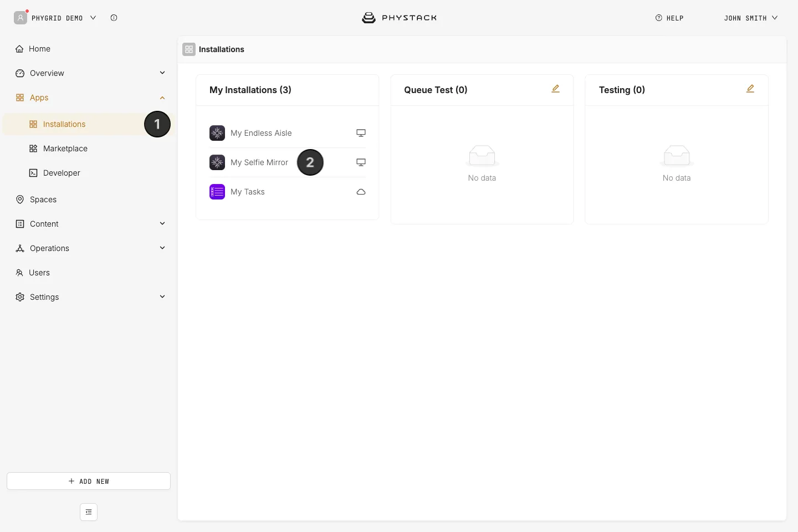Click the Home label in the sidebar
The image size is (798, 532).
pos(39,49)
